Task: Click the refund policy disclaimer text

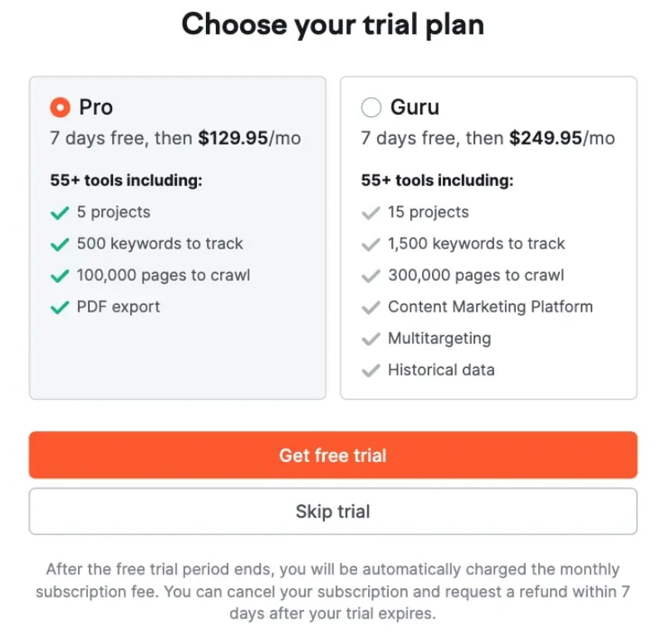Action: (x=332, y=592)
